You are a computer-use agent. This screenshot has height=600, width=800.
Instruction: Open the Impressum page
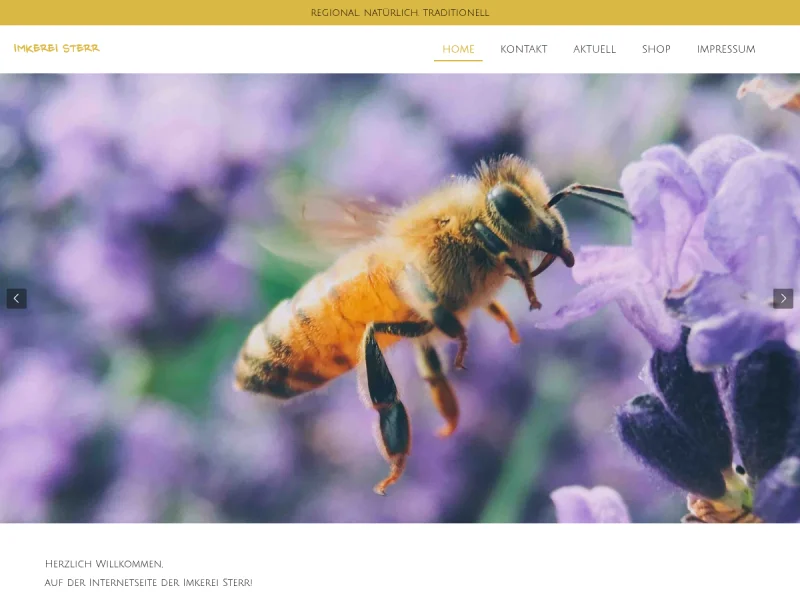(726, 49)
